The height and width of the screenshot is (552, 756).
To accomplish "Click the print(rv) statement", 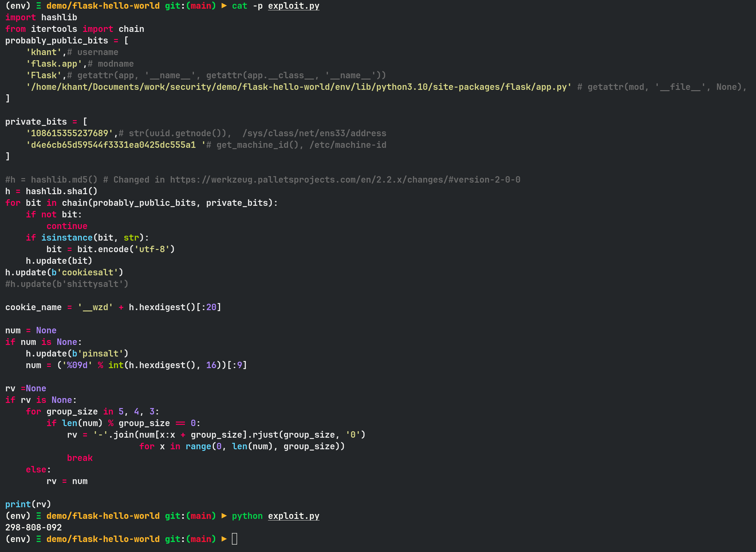I will point(28,504).
